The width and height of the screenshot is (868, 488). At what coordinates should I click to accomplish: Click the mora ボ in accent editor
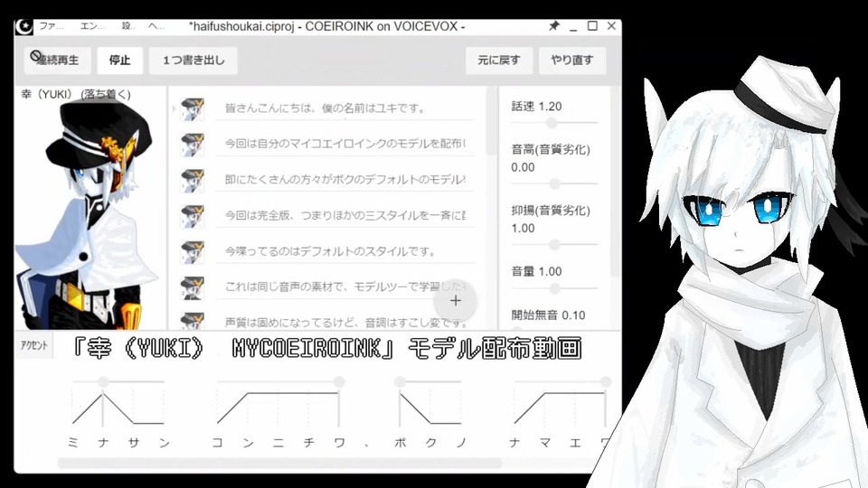pyautogui.click(x=401, y=443)
